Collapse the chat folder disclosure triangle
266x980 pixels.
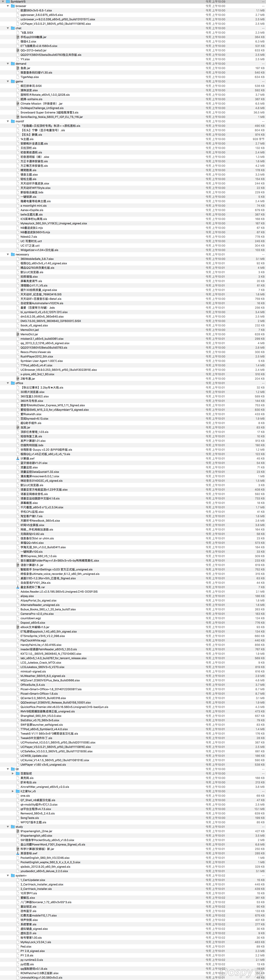tap(8, 28)
